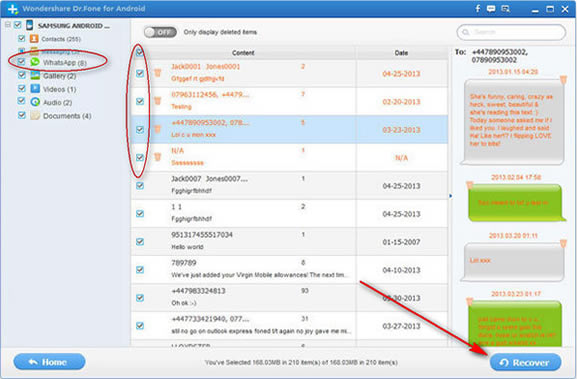Click the WhatsApp icon in sidebar
This screenshot has width=577, height=379.
pos(35,62)
